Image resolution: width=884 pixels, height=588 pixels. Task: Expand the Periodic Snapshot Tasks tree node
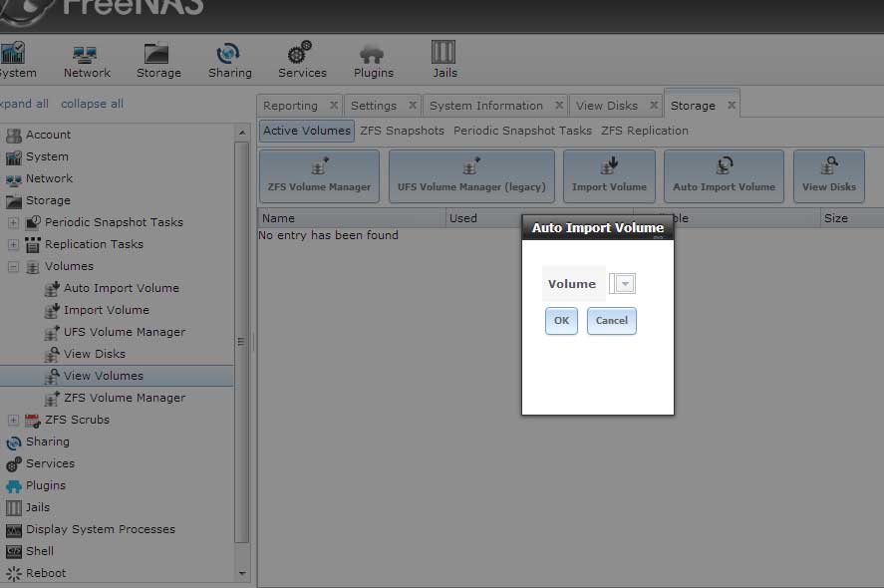pyautogui.click(x=13, y=222)
